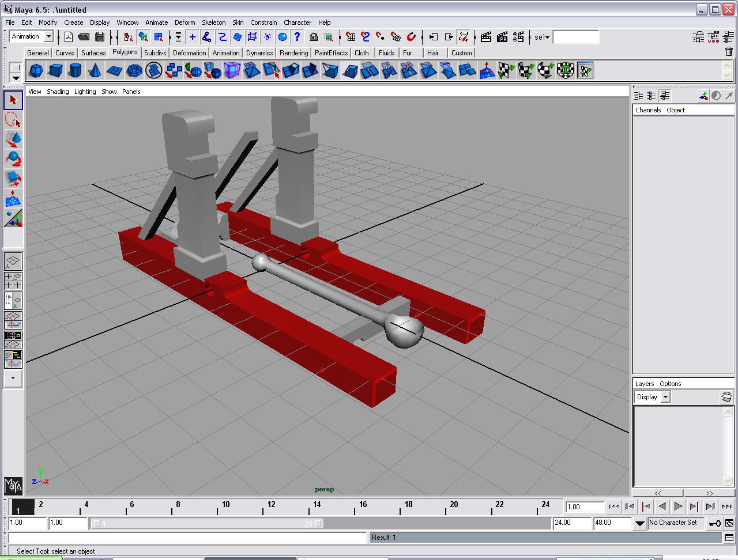Open viewport Shading menu
Screen dimensions: 738x560
[58, 92]
